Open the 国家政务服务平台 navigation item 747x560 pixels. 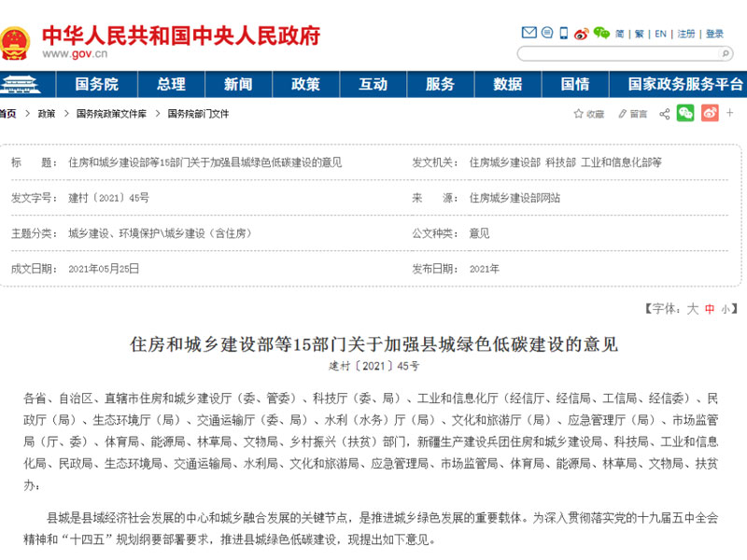[x=685, y=84]
